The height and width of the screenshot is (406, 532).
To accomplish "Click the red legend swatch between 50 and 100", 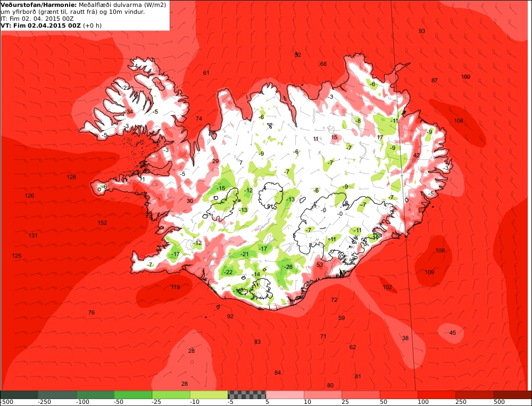I will [x=399, y=394].
